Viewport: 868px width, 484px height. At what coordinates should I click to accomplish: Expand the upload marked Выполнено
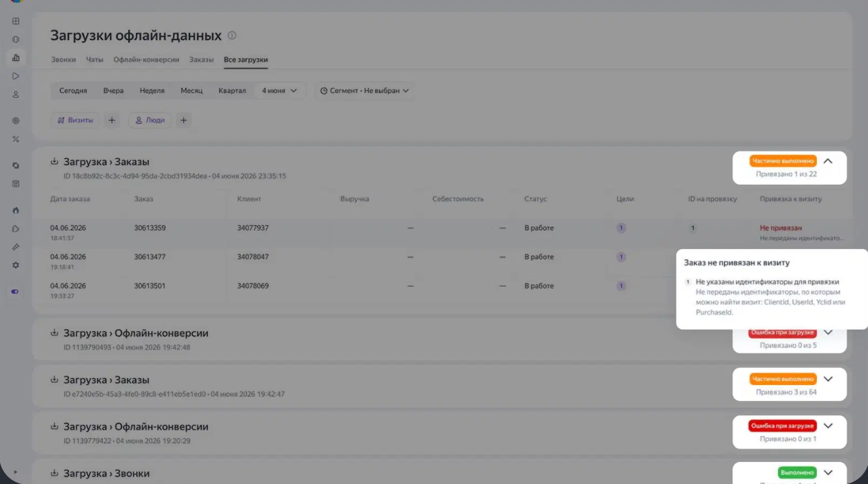click(x=828, y=473)
